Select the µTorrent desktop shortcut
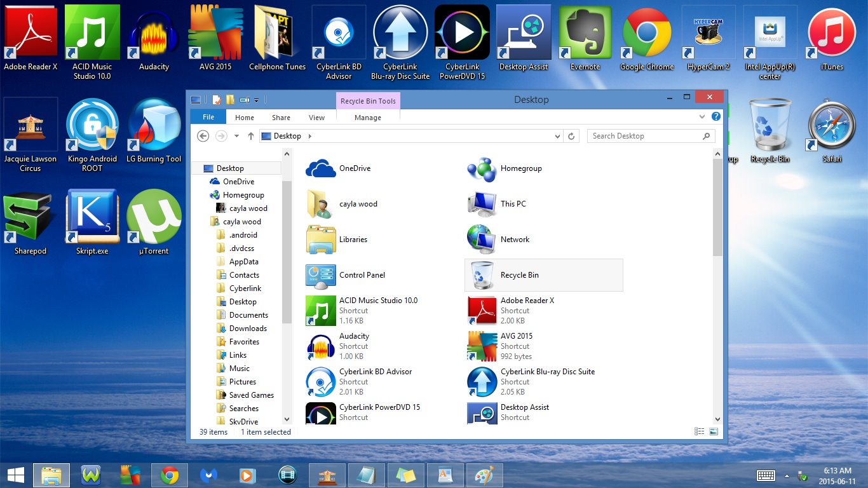This screenshot has height=488, width=868. click(x=154, y=223)
